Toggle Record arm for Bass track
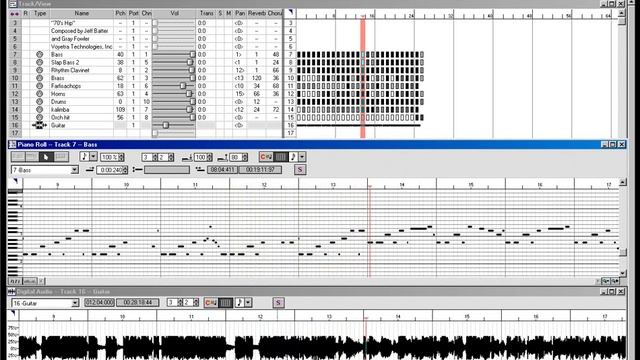The width and height of the screenshot is (640, 360). [26, 54]
